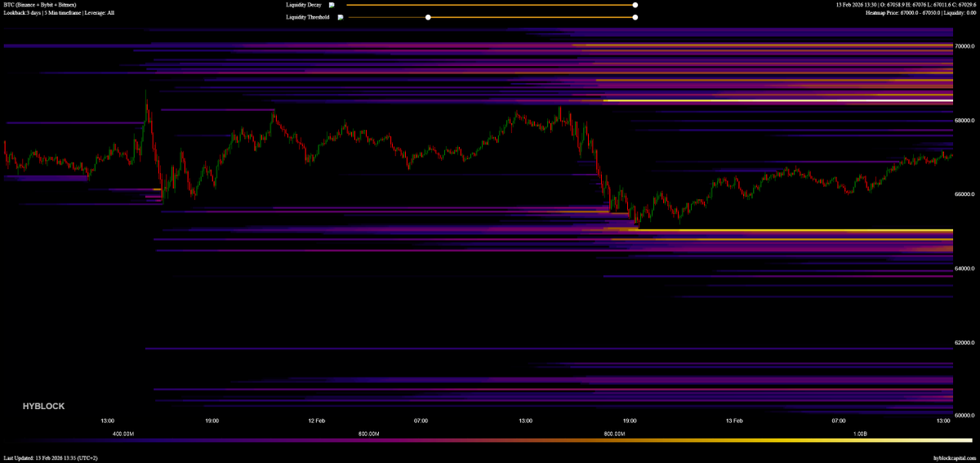Click the left handle of Liquidity Threshold slider
This screenshot has height=463, width=980.
[428, 17]
